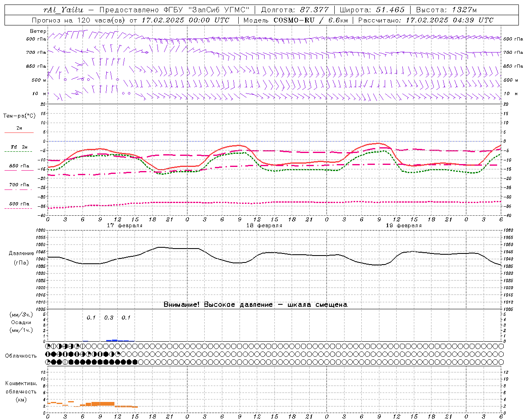This screenshot has width=525, height=420.
Task: Click the 0.3 precipitation amount value
Action: 109,318
